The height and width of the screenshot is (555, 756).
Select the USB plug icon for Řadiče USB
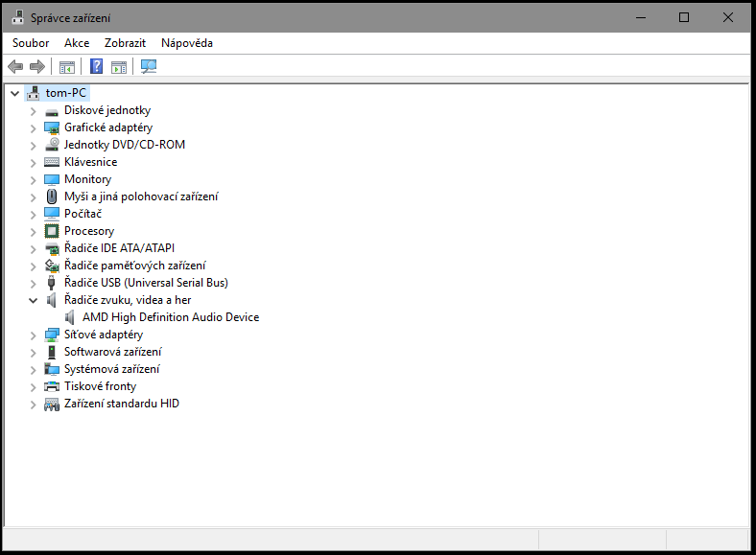coord(52,283)
